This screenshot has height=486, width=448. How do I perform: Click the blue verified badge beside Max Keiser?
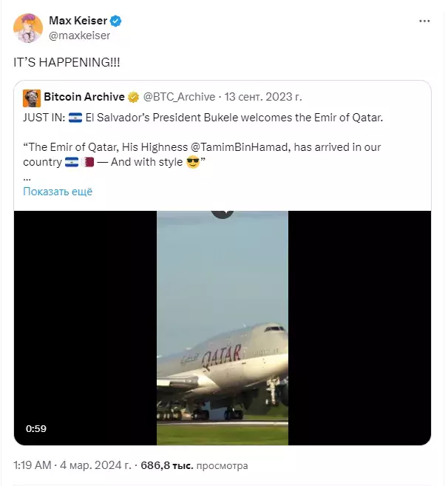pos(116,21)
